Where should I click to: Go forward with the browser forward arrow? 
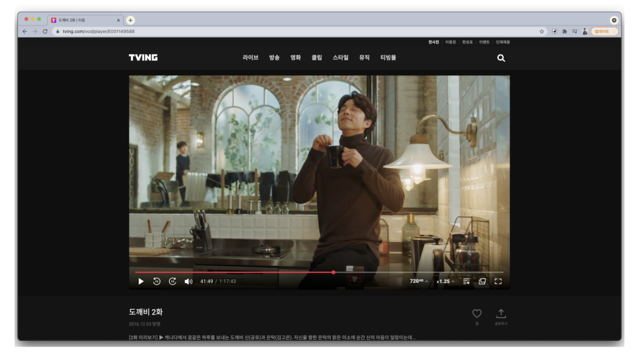pyautogui.click(x=35, y=31)
